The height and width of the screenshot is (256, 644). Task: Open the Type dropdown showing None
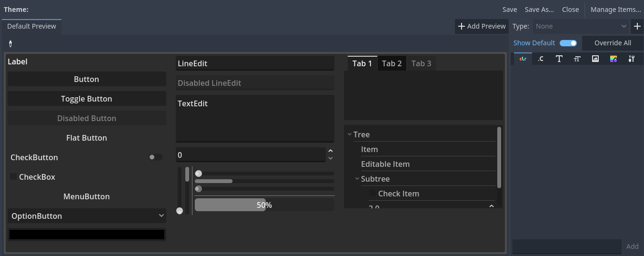[x=581, y=26]
